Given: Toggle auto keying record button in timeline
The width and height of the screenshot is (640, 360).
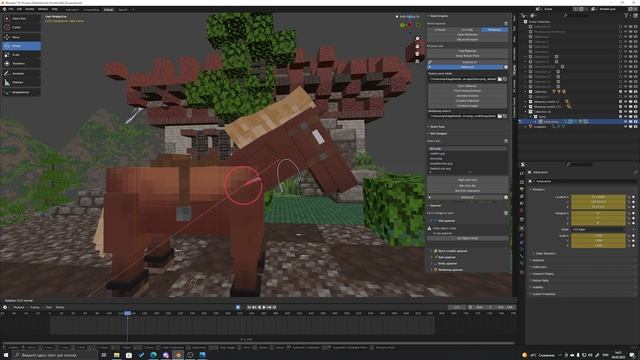Looking at the screenshot, I should (238, 307).
